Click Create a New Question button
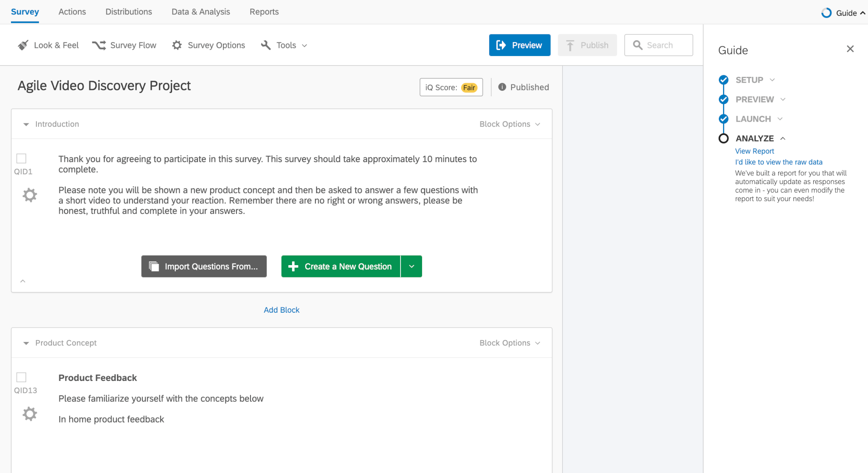This screenshot has width=868, height=473. 341,266
